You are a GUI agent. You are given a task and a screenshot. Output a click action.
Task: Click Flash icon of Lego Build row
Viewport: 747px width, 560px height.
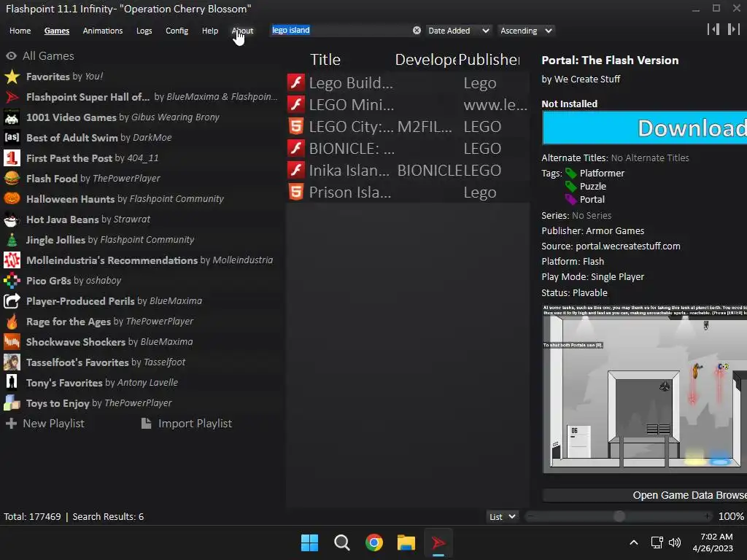tap(296, 82)
